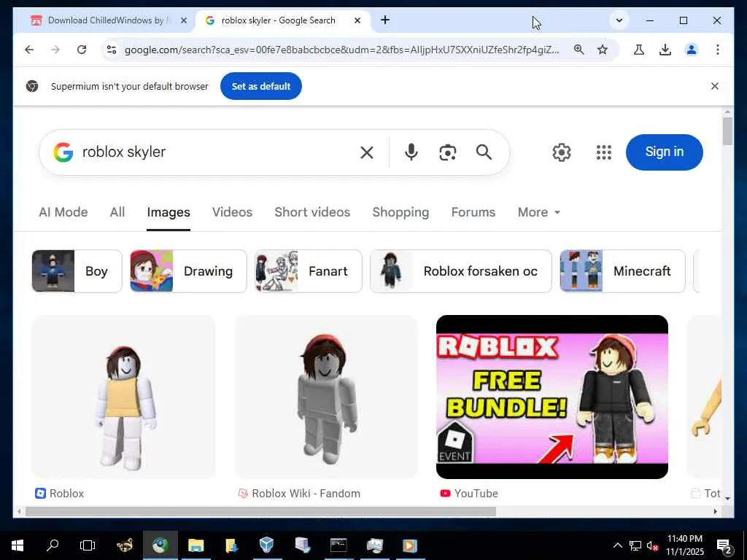Screen dimensions: 747x560
Task: Open File Explorer from taskbar
Action: (196, 545)
